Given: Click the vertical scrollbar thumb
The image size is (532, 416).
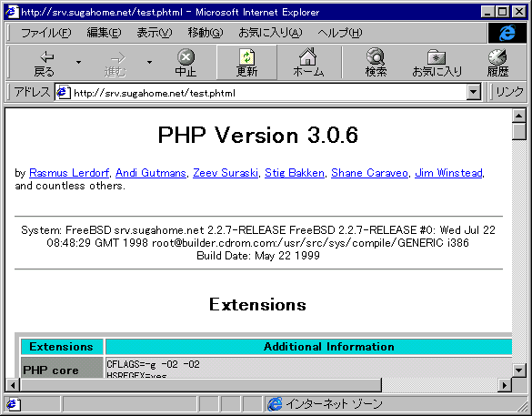Looking at the screenshot, I should click(519, 131).
